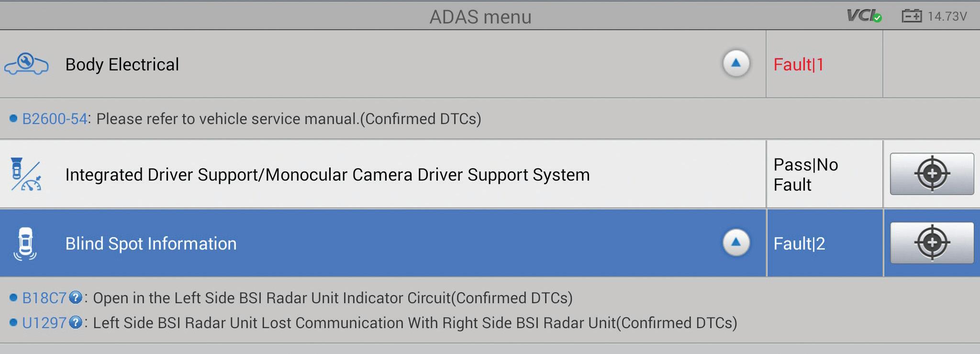Click the Blind Spot Information car icon

coord(25,243)
